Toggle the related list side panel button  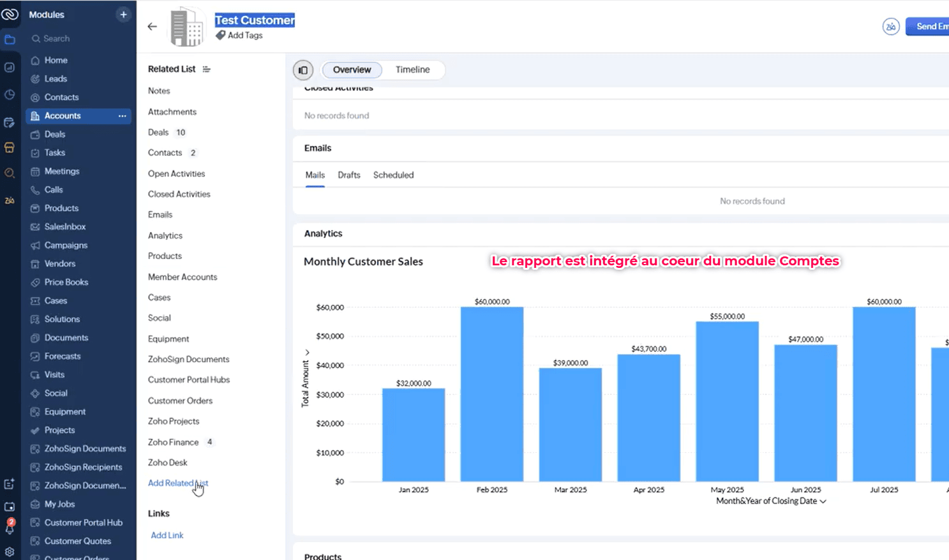point(303,70)
